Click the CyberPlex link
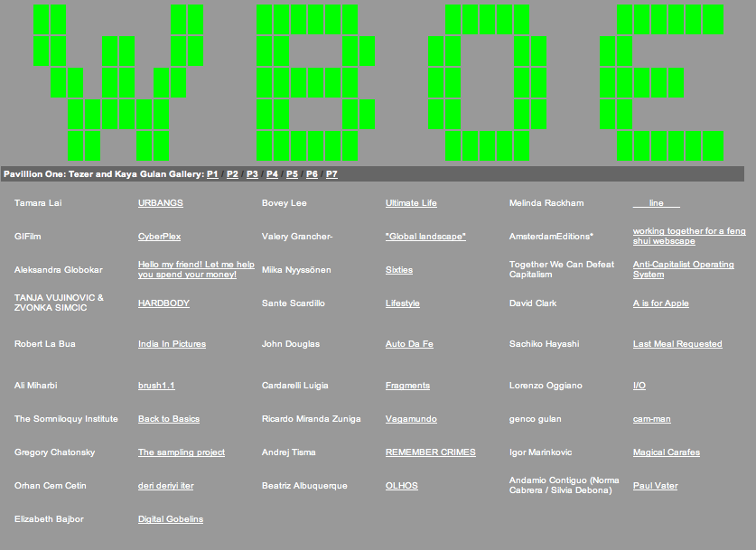The height and width of the screenshot is (550, 756). point(159,237)
